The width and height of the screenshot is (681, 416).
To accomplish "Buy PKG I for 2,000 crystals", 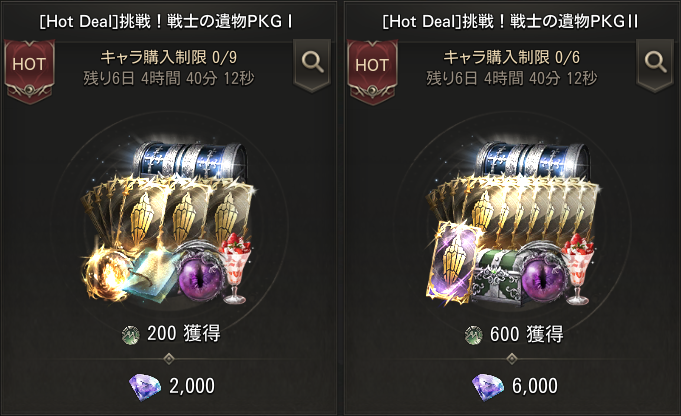I will pyautogui.click(x=172, y=386).
